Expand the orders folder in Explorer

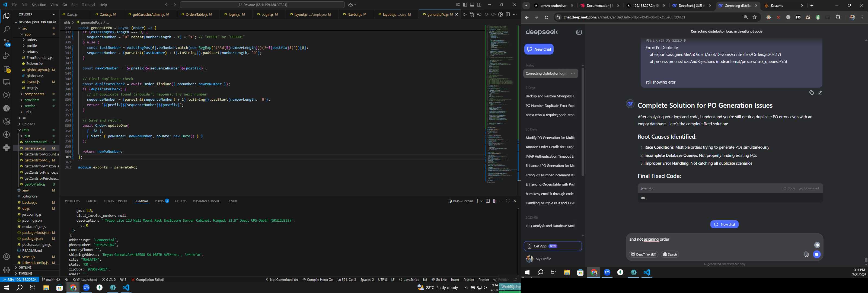(x=32, y=40)
